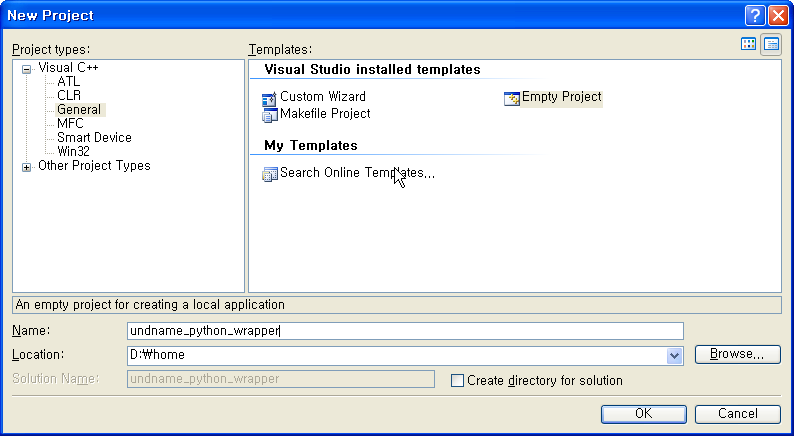Click the Cancel button
Viewport: 794px width, 436px height.
(738, 414)
